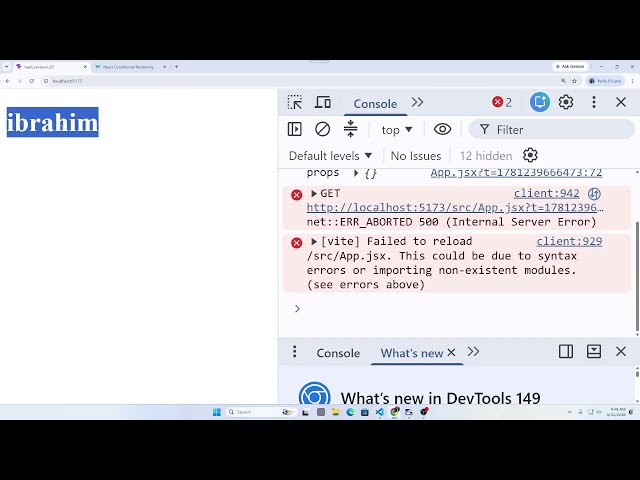Viewport: 640px width, 480px height.
Task: Open the client:942 source link
Action: 547,193
